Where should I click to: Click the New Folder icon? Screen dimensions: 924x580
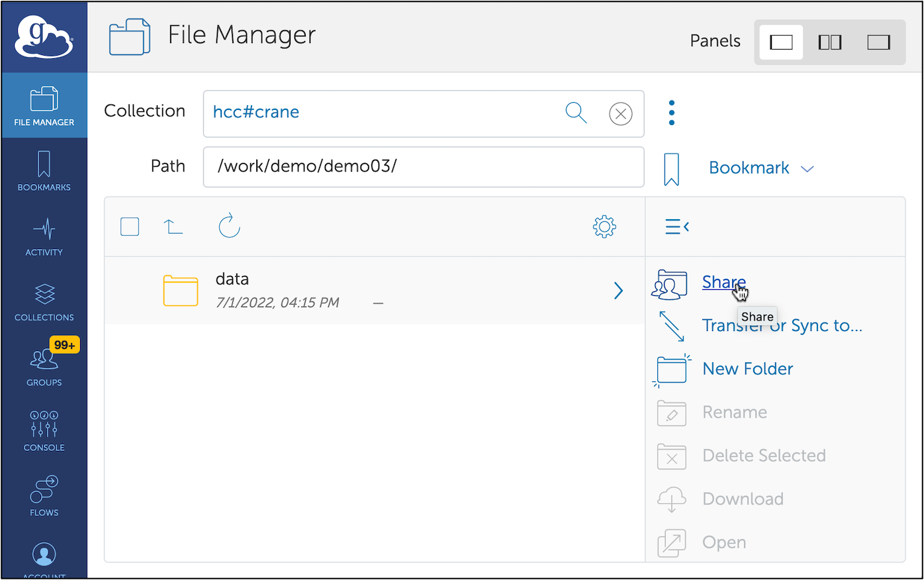pyautogui.click(x=672, y=369)
